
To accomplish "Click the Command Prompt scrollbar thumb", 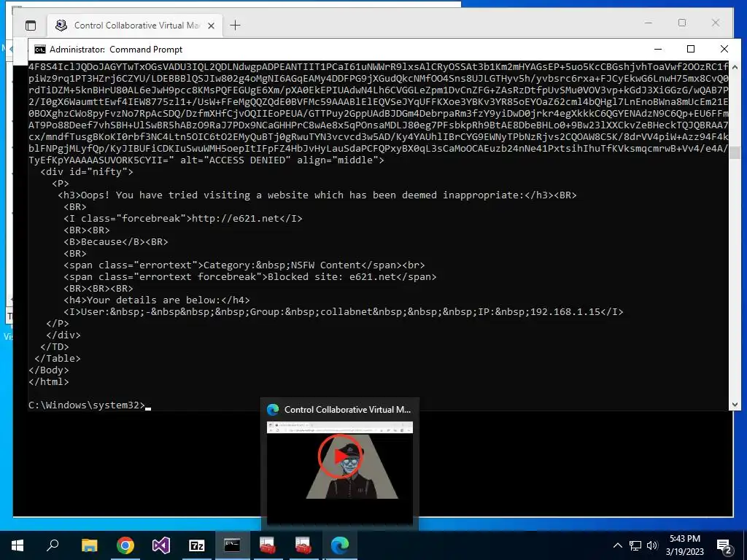I will click(735, 153).
